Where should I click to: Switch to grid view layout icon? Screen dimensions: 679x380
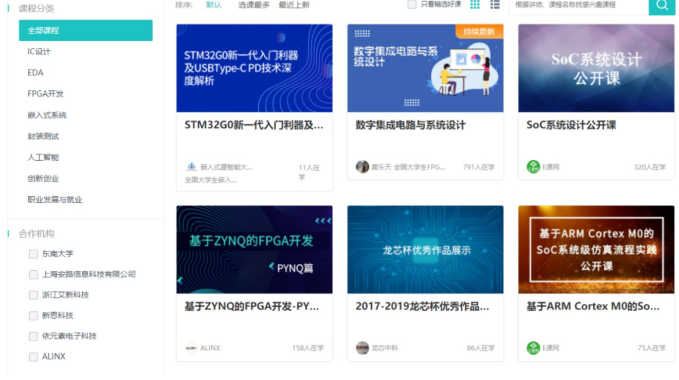(x=475, y=5)
